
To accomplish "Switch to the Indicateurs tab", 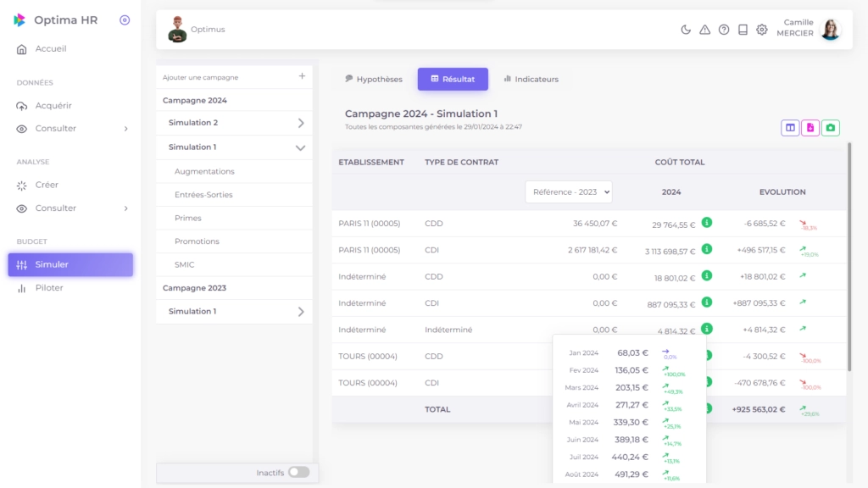I will coord(531,79).
